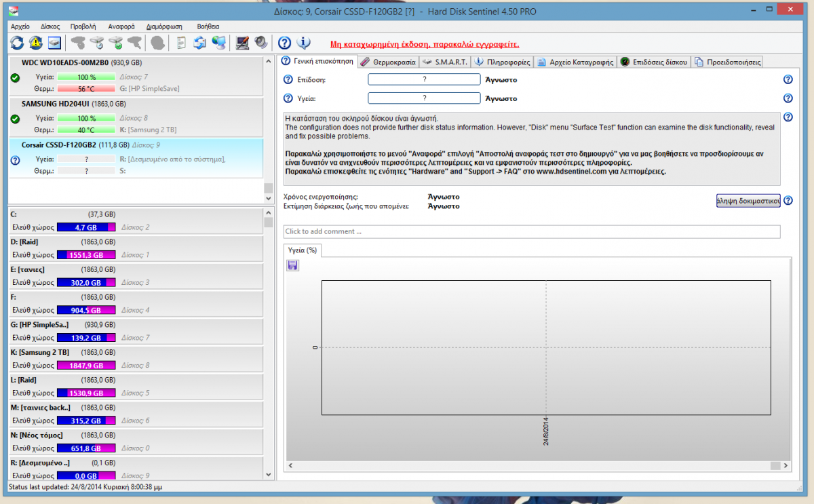
Task: Switch to the Πληροφορίες tab
Action: tap(503, 62)
